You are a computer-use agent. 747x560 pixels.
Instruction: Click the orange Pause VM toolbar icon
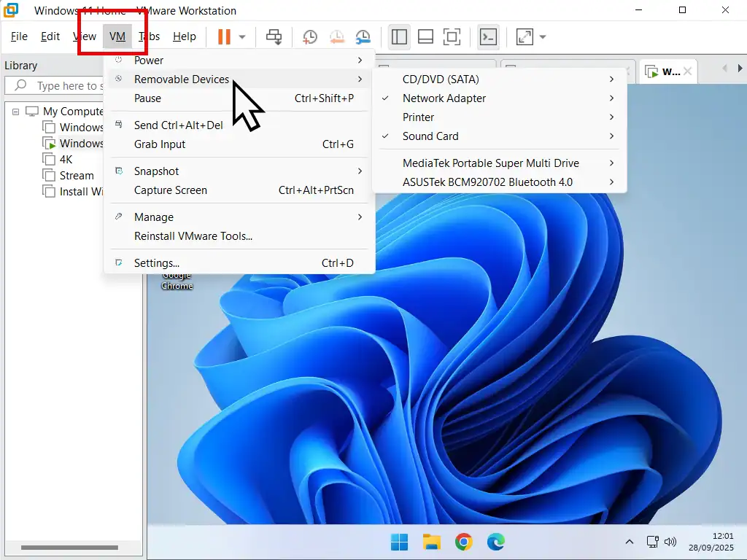click(224, 36)
